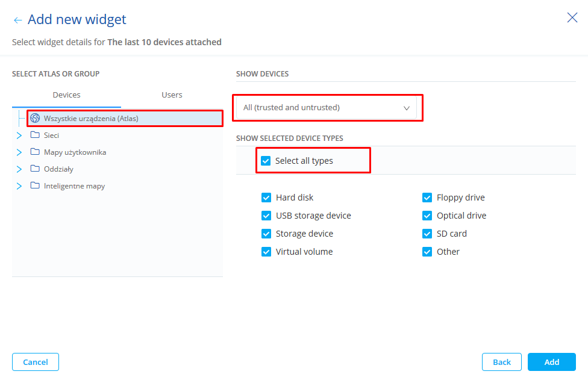Click the back arrow beside Add new widget

[x=17, y=20]
